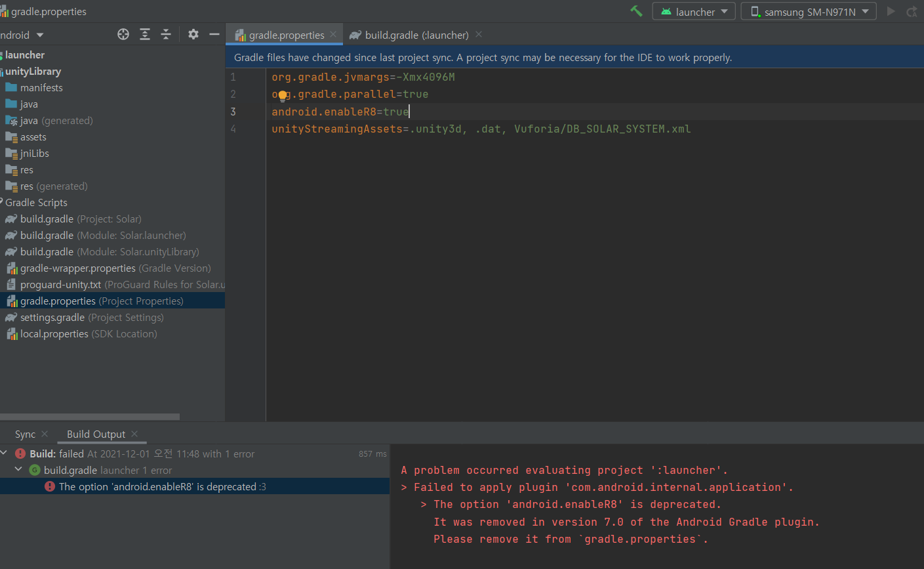The image size is (924, 569).
Task: Click the unityStreamingAssets line in editor
Action: [x=481, y=129]
